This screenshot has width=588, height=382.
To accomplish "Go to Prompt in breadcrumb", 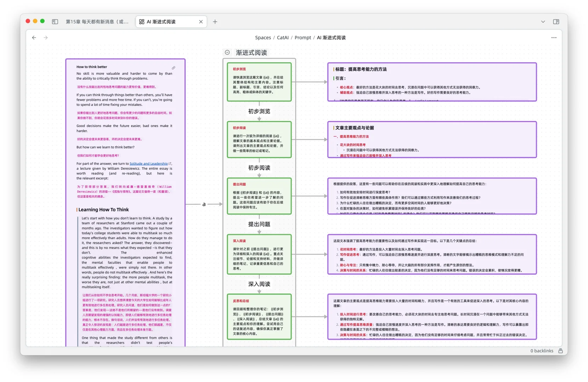I will pos(303,37).
